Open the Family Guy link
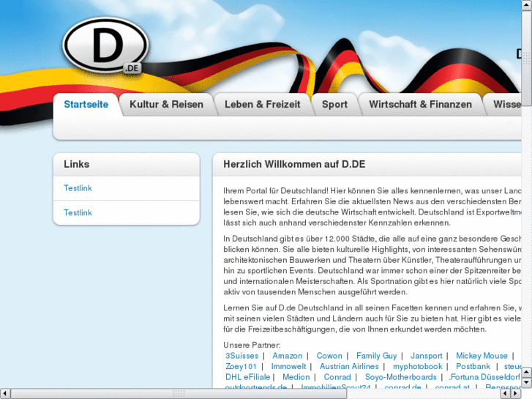The height and width of the screenshot is (399, 532). 376,356
